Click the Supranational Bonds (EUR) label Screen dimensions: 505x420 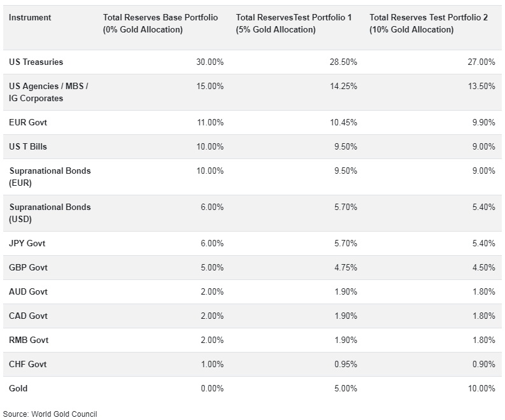pos(50,177)
